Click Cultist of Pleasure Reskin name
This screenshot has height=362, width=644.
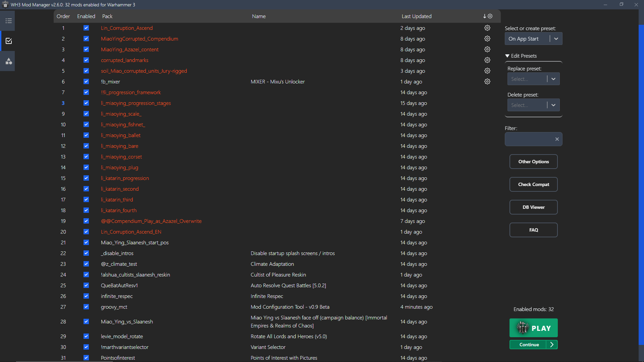point(278,275)
